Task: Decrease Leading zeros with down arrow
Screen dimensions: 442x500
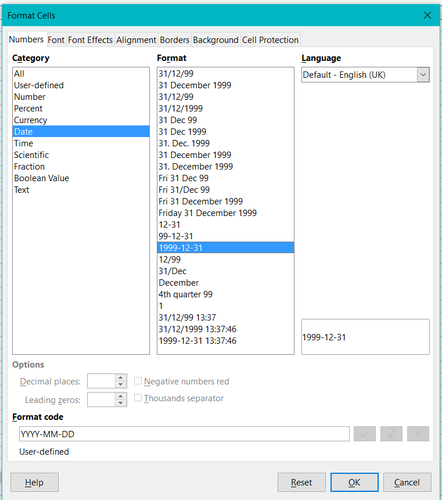Action: click(x=121, y=403)
